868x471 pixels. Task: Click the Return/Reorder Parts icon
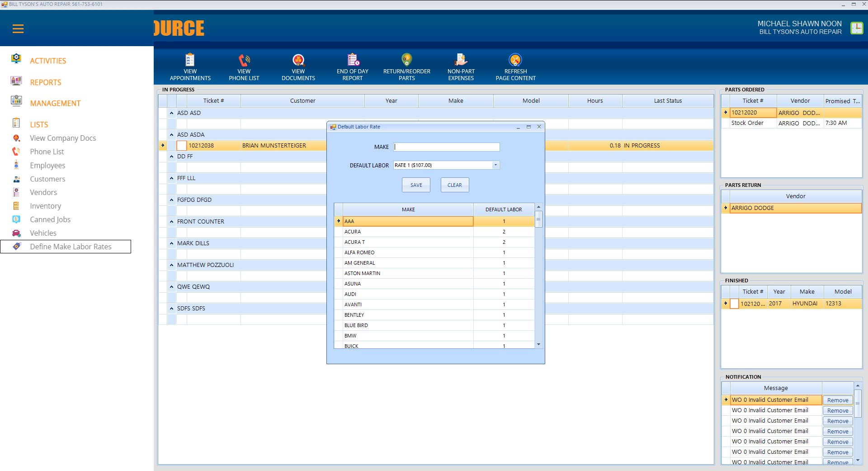(406, 60)
